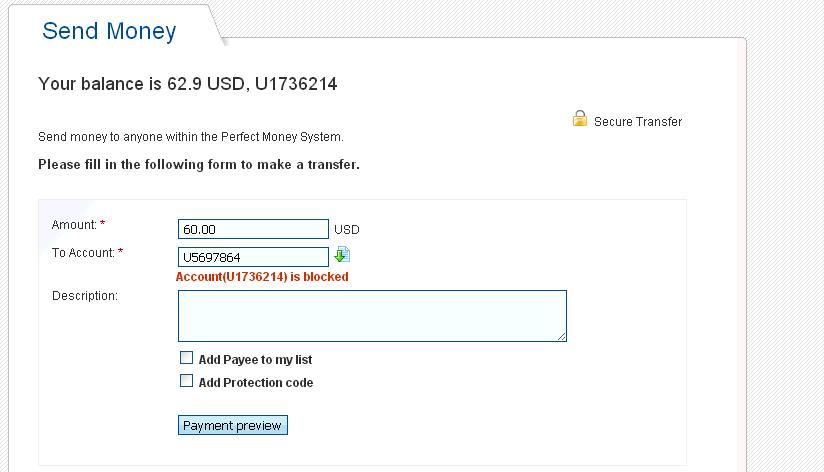824x472 pixels.
Task: Click the USD currency label
Action: [346, 230]
